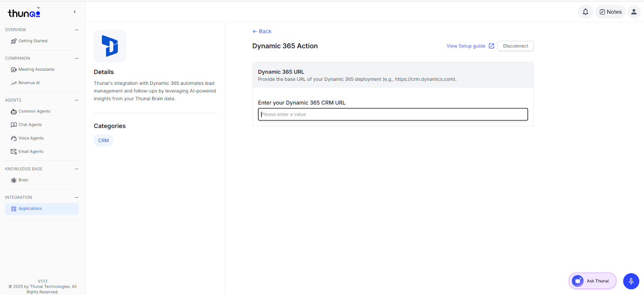Click the external link icon beside Setup guide
The width and height of the screenshot is (644, 295).
click(491, 46)
